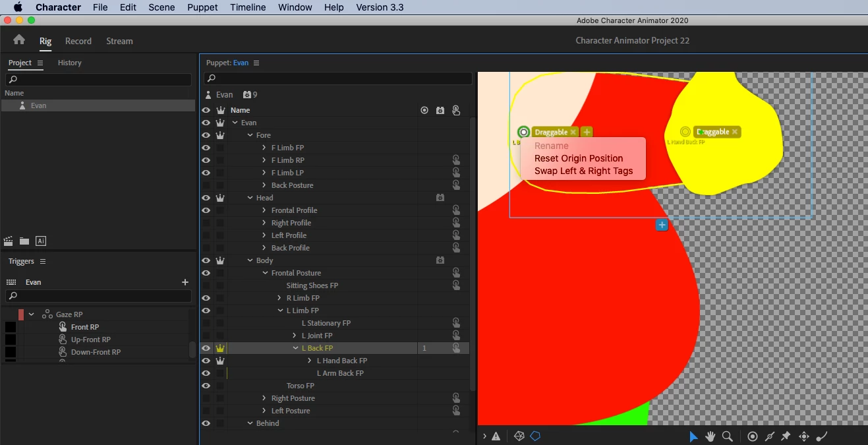Click the trigger icon for Front RP
The width and height of the screenshot is (868, 445).
click(63, 327)
